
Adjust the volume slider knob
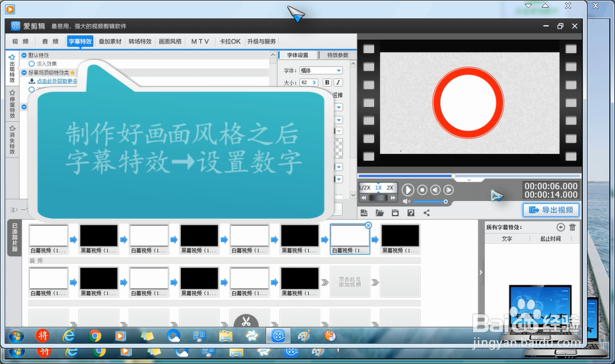pos(445,201)
